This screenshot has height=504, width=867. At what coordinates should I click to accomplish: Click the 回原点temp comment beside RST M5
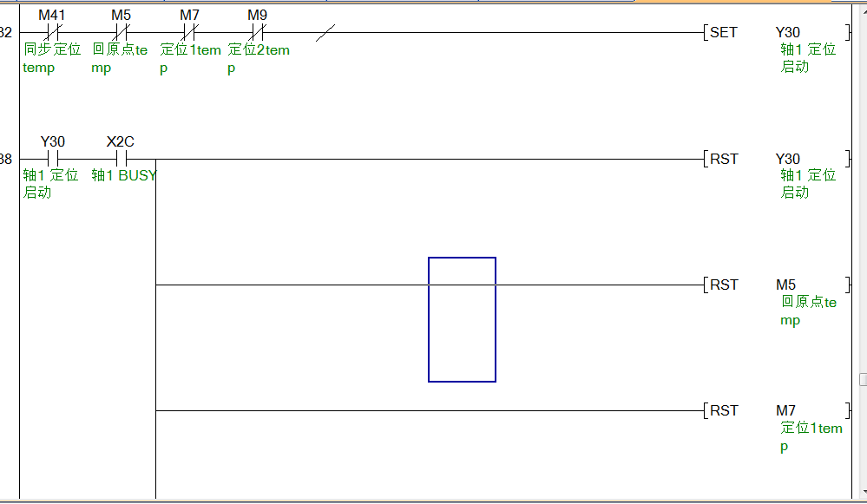coord(808,311)
